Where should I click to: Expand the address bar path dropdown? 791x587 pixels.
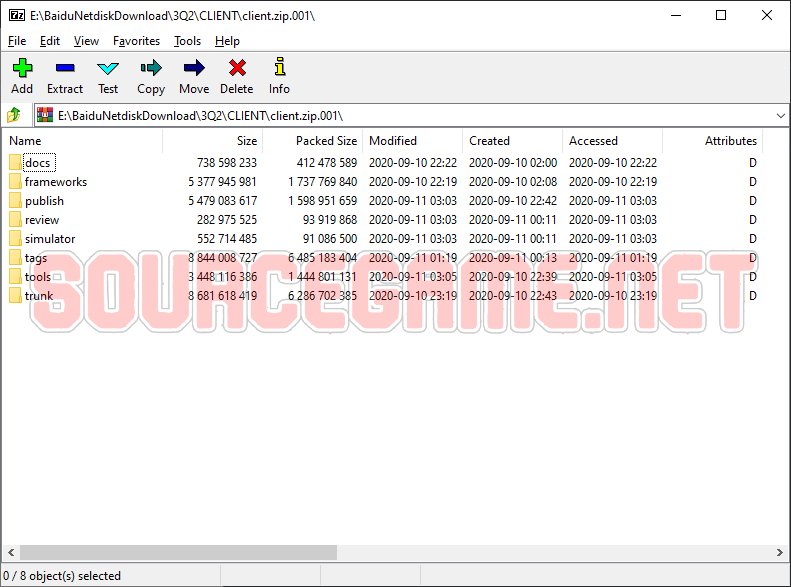[x=779, y=115]
